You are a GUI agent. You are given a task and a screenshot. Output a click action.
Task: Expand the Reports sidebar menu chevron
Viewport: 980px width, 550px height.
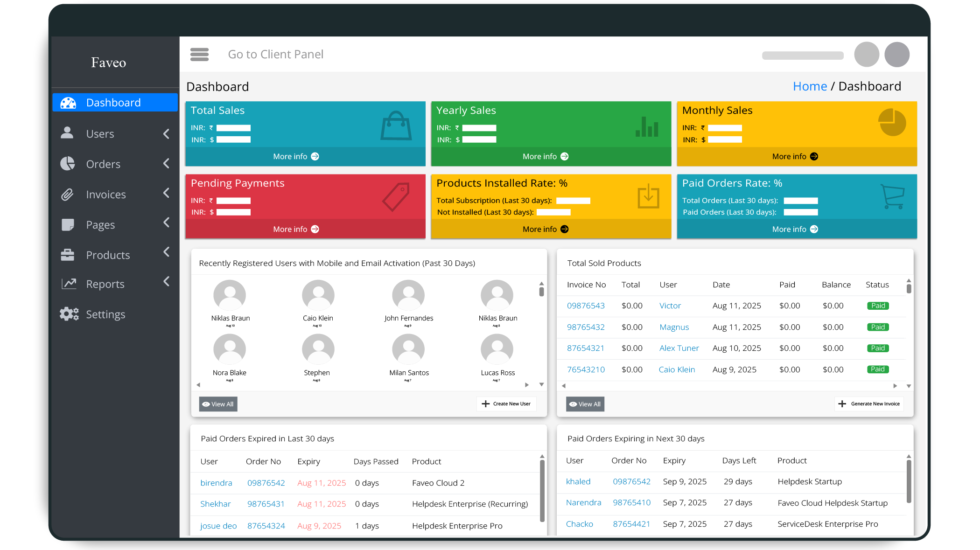click(x=166, y=281)
